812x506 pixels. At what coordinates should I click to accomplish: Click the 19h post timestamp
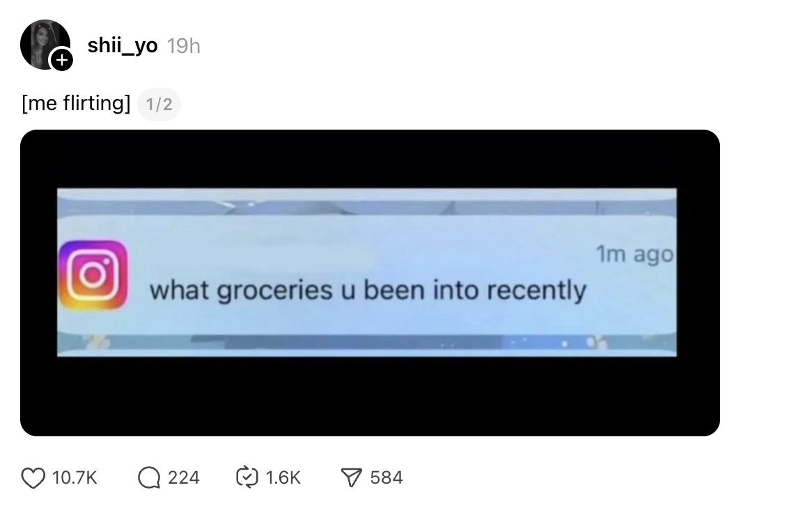coord(184,46)
